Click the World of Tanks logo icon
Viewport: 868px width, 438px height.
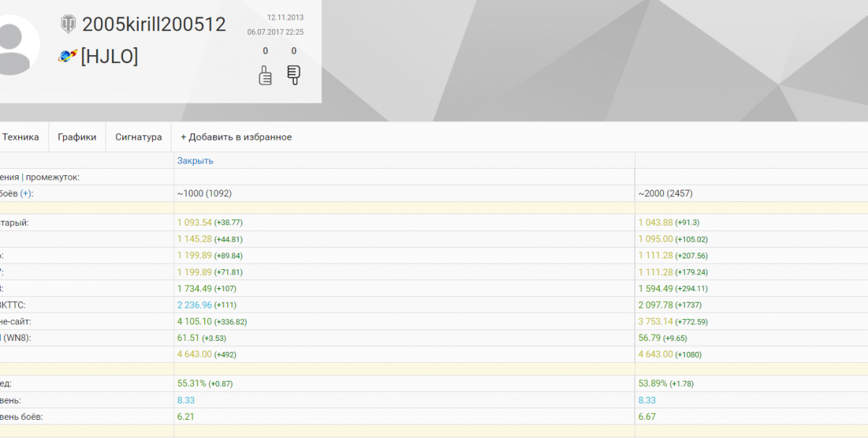[68, 24]
